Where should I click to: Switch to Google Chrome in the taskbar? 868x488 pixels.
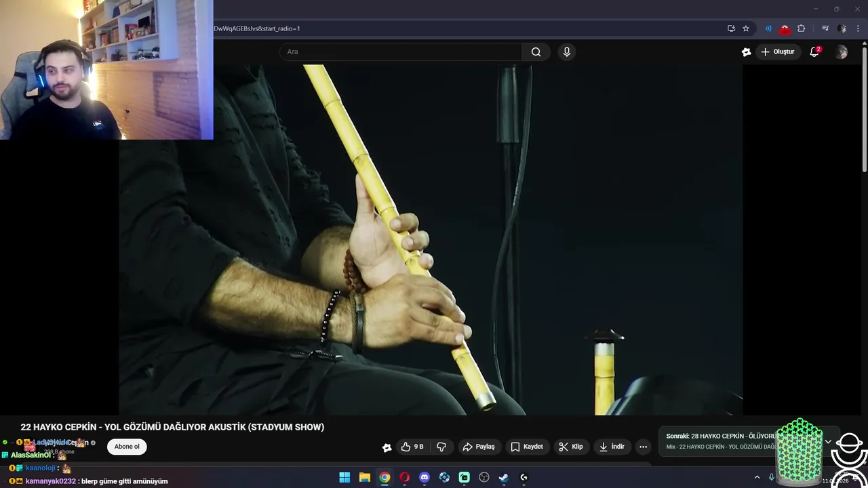tap(384, 477)
